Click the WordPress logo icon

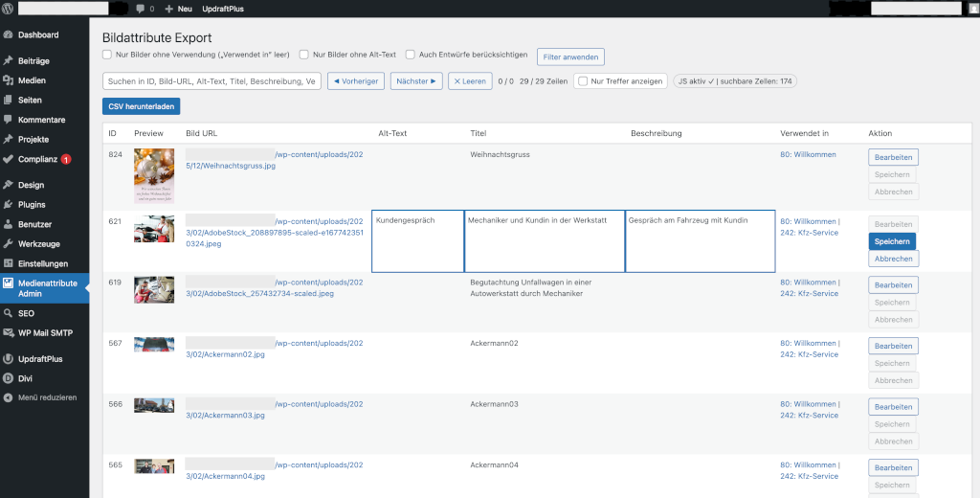(x=9, y=9)
